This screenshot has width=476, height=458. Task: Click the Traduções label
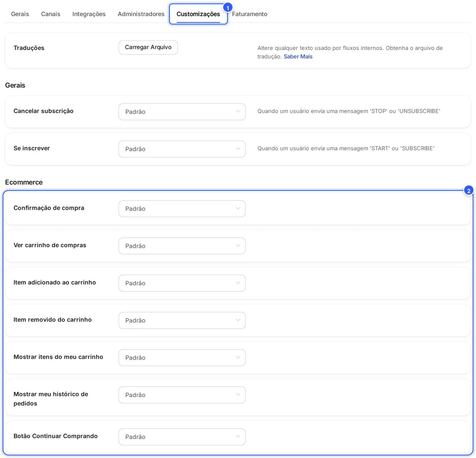pos(29,48)
